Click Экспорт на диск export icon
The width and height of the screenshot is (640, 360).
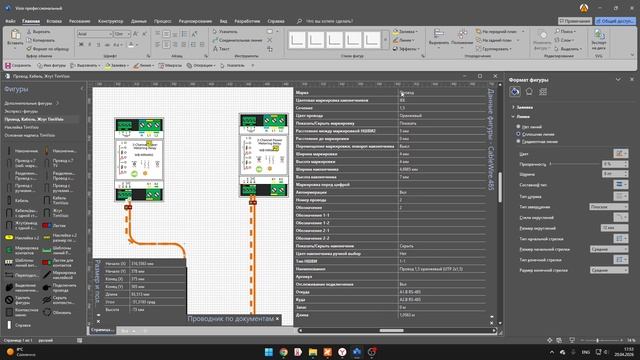tap(599, 39)
